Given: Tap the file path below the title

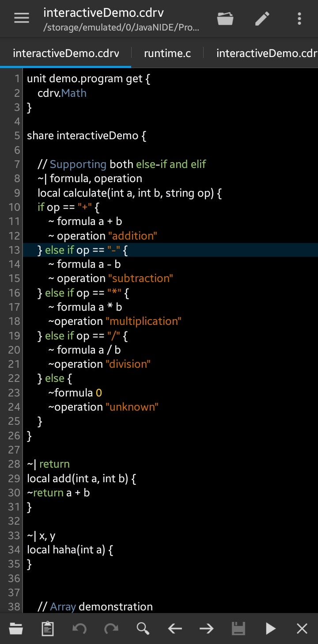Looking at the screenshot, I should (x=121, y=27).
